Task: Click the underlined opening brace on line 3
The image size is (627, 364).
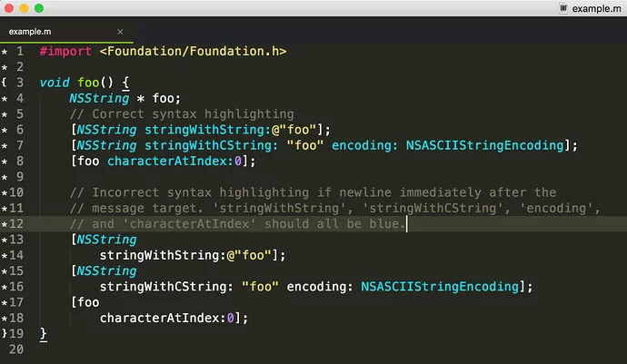Action: coord(125,83)
